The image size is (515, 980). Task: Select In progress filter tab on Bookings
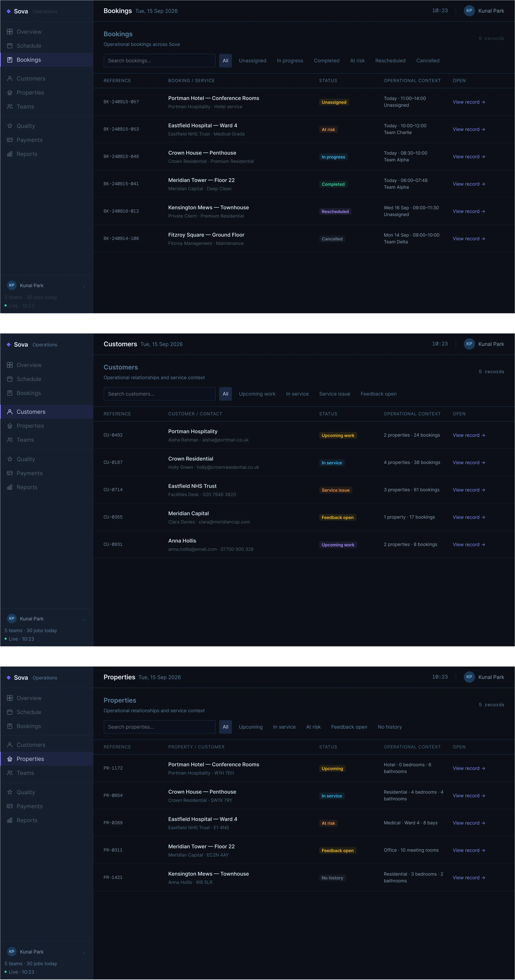pyautogui.click(x=290, y=61)
